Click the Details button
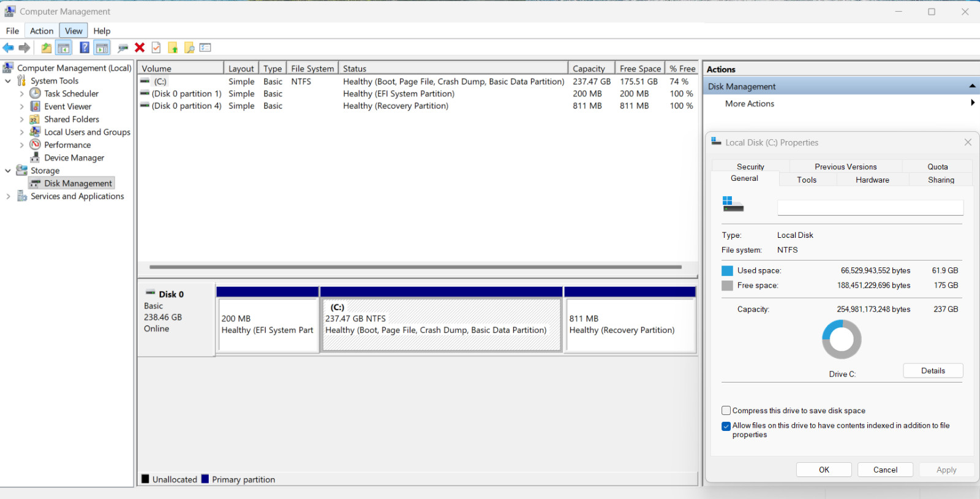 933,371
